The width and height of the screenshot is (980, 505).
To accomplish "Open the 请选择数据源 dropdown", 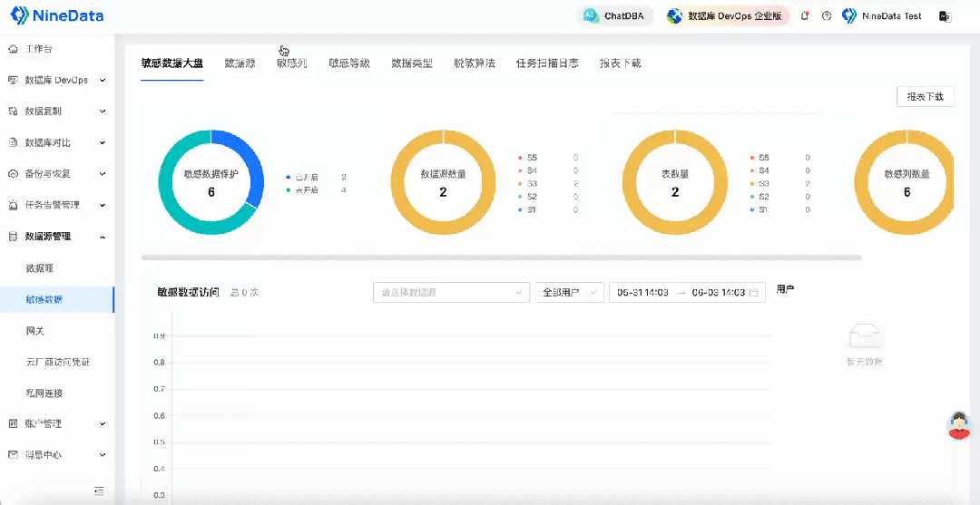I will [x=451, y=292].
